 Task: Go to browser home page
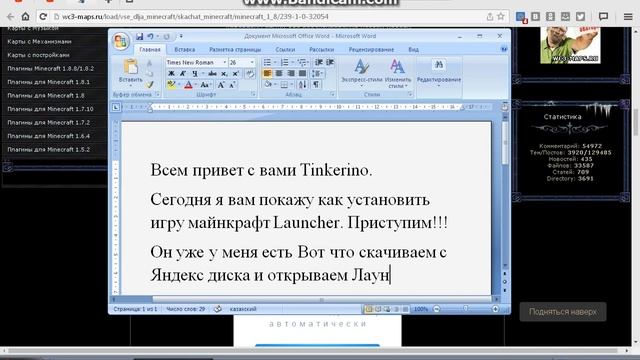[x=25, y=16]
